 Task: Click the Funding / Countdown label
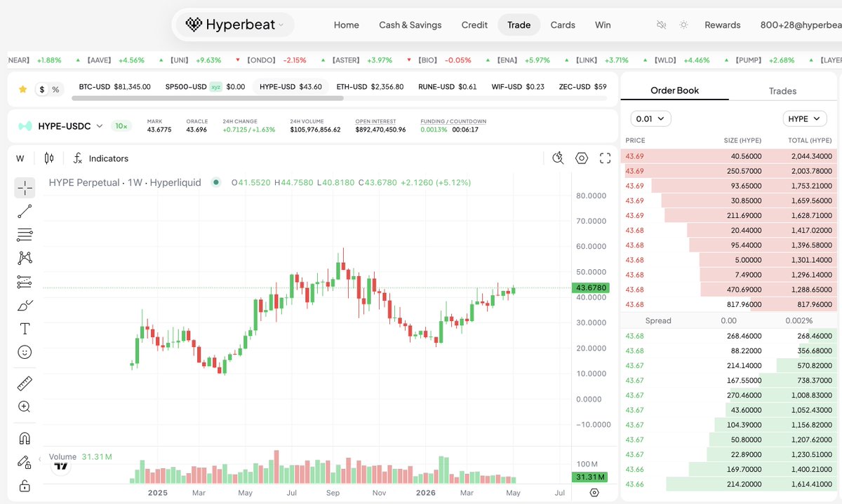(x=453, y=121)
